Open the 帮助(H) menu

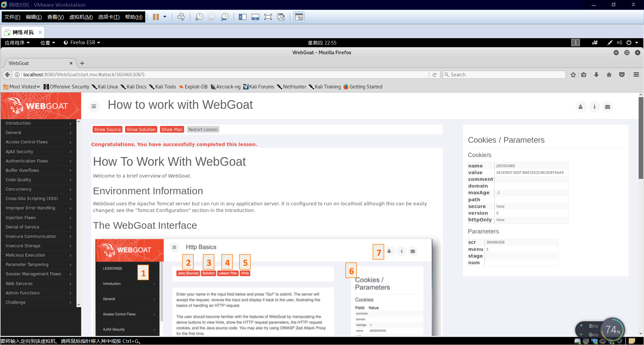click(134, 17)
